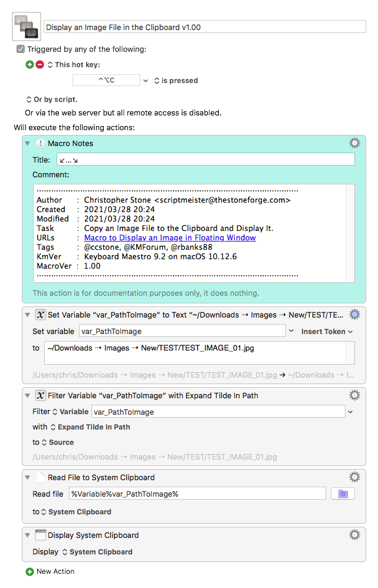Change 'is pressed' hot key condition

176,81
